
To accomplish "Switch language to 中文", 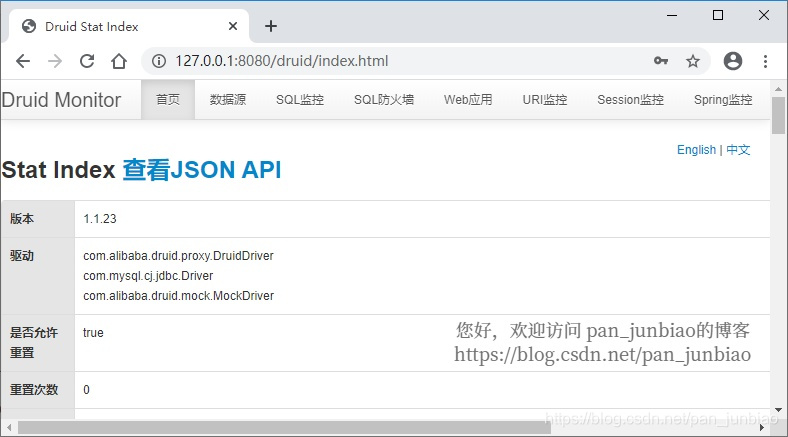I will 738,150.
